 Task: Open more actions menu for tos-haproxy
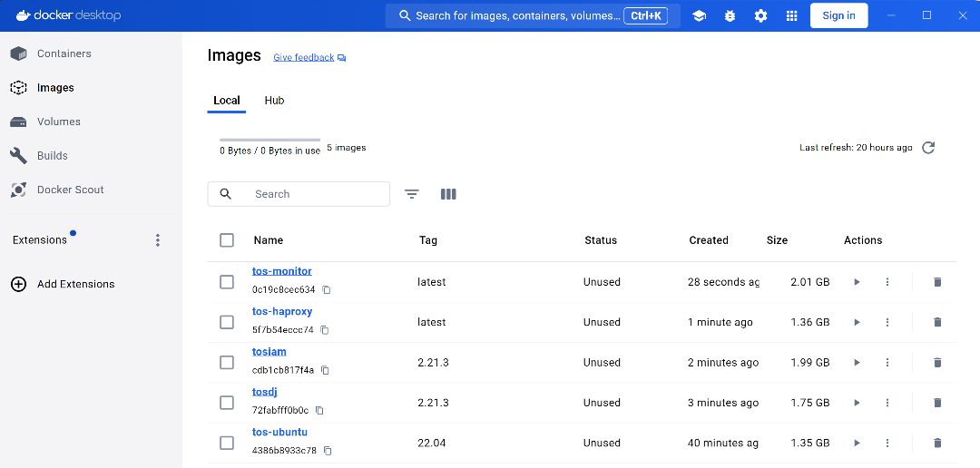coord(887,322)
